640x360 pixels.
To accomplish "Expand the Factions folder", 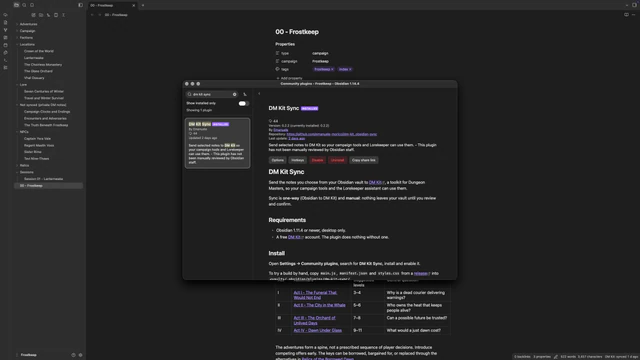I will tap(26, 38).
